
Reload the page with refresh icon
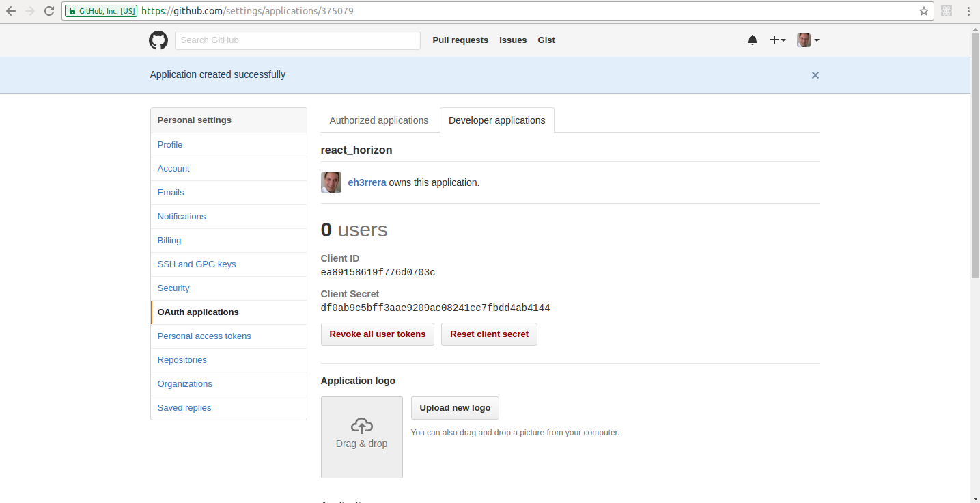[49, 11]
